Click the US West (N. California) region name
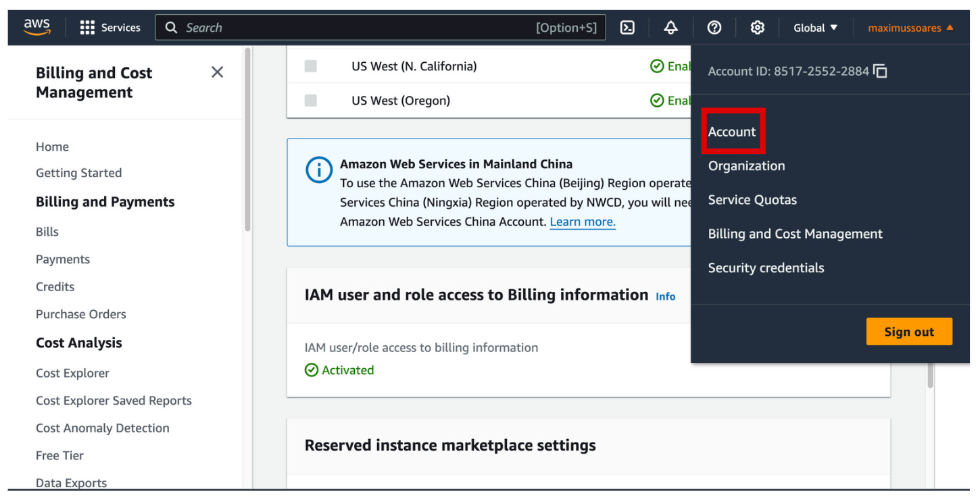The width and height of the screenshot is (980, 504). (414, 66)
